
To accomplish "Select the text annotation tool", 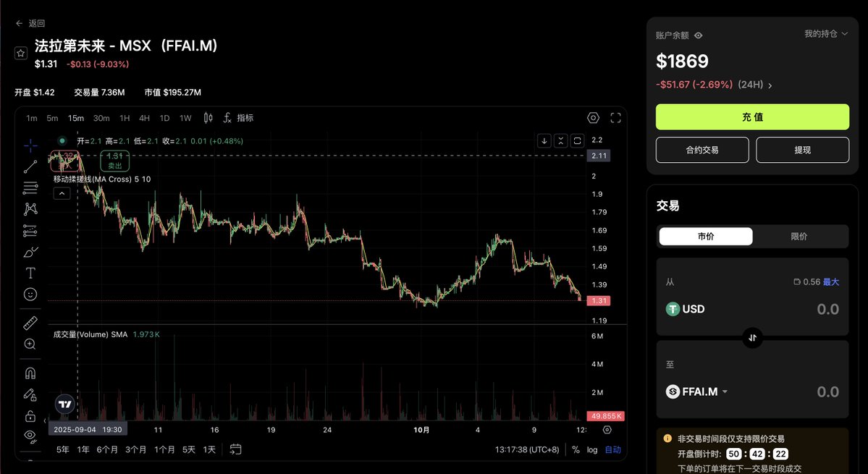I will pos(30,273).
